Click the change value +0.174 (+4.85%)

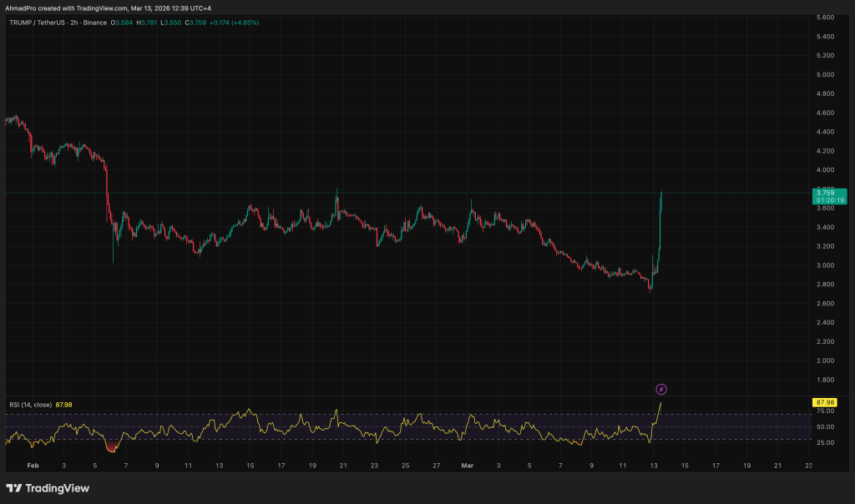coord(235,23)
